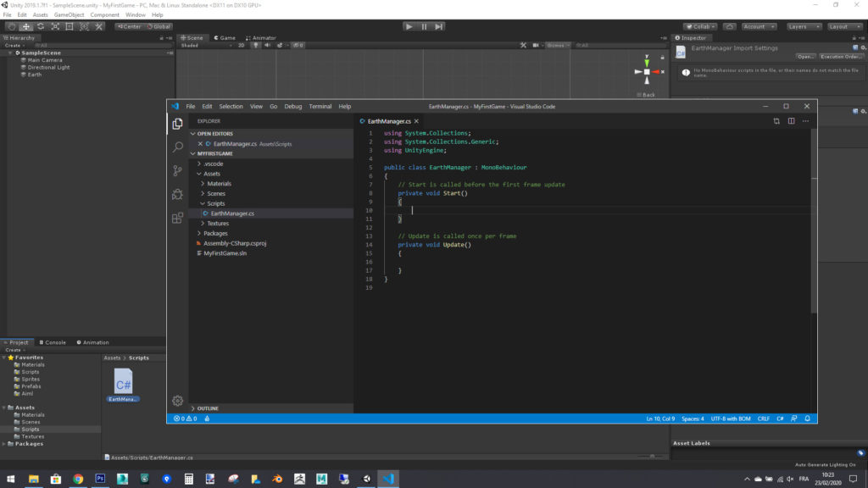Select the Scale tool in Unity toolbar

[x=55, y=26]
